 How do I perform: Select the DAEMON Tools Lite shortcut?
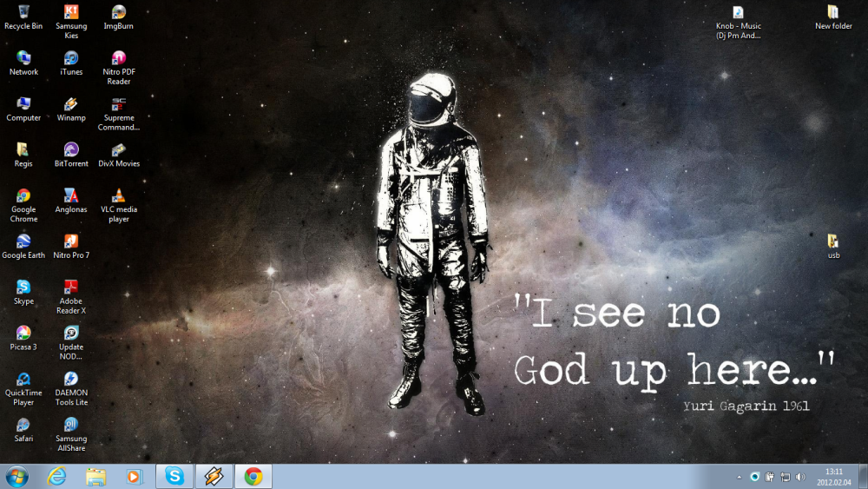(71, 389)
